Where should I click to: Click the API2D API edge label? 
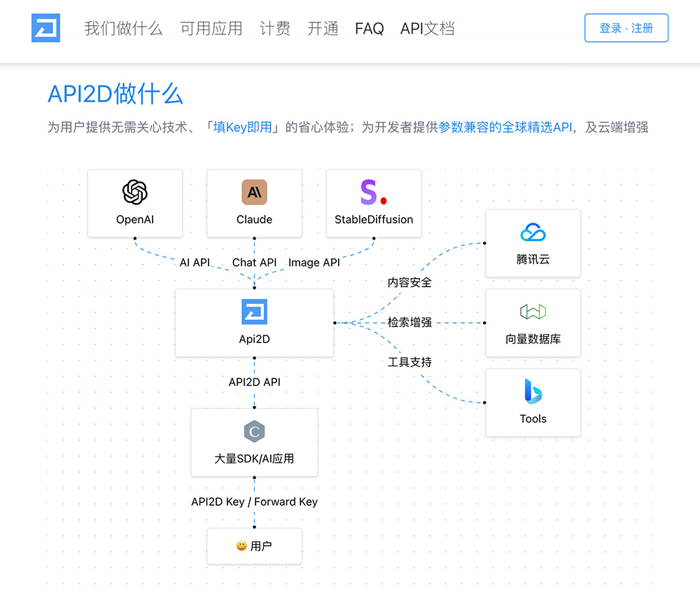pyautogui.click(x=255, y=382)
